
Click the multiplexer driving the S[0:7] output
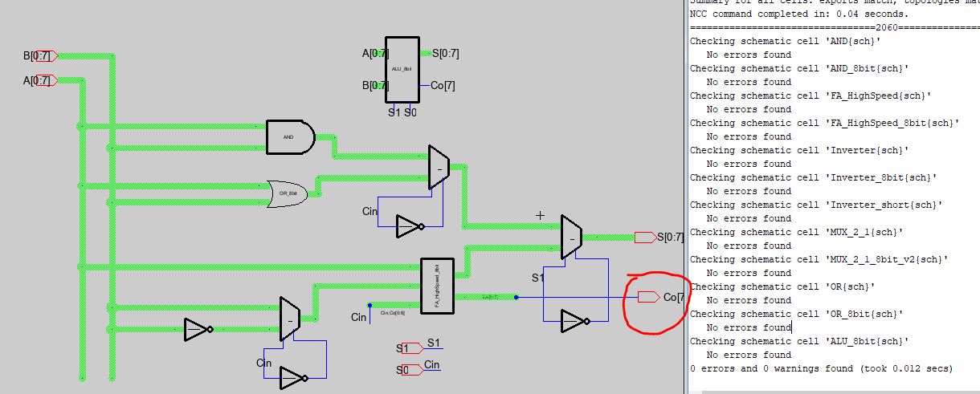(570, 237)
